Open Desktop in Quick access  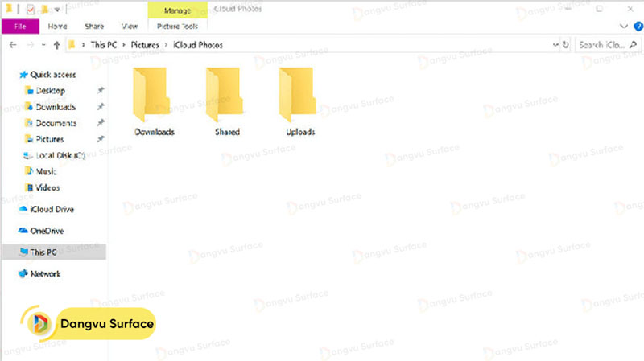[50, 91]
